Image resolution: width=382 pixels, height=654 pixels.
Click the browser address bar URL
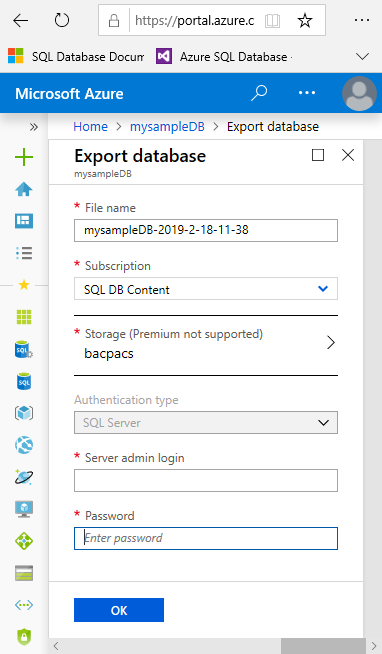pyautogui.click(x=195, y=20)
